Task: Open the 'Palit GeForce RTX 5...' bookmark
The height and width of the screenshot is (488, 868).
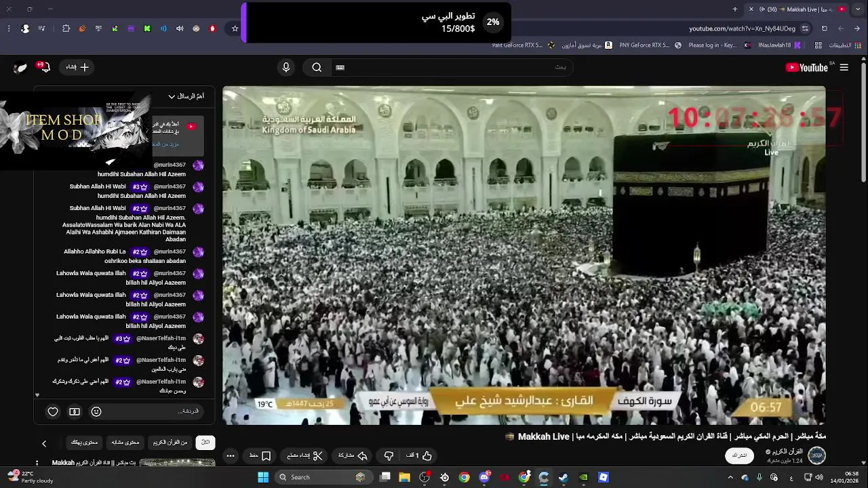Action: tap(522, 45)
